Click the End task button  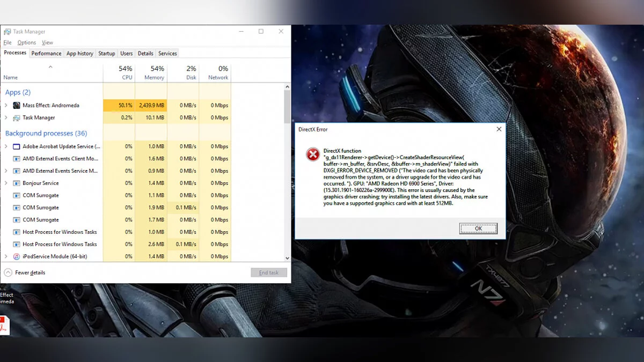[x=269, y=272]
